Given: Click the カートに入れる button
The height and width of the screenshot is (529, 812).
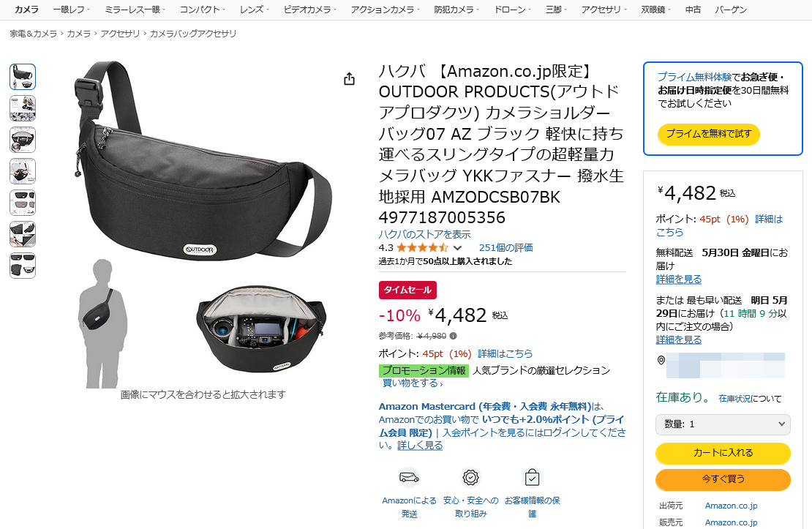Looking at the screenshot, I should coord(723,453).
